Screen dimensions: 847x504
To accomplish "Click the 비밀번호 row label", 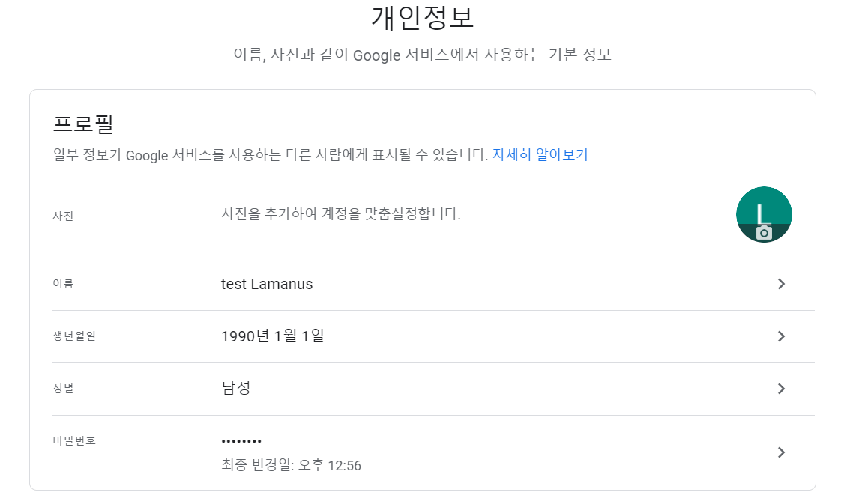I will 74,440.
